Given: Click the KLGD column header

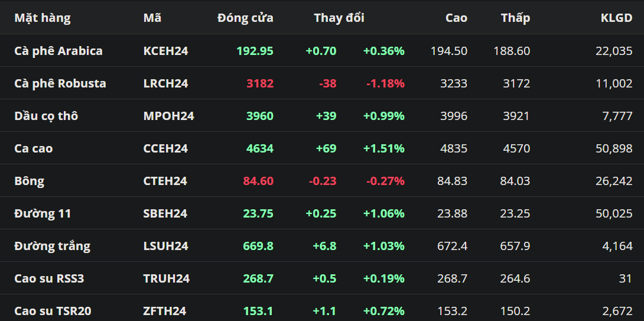Looking at the screenshot, I should pos(616,18).
